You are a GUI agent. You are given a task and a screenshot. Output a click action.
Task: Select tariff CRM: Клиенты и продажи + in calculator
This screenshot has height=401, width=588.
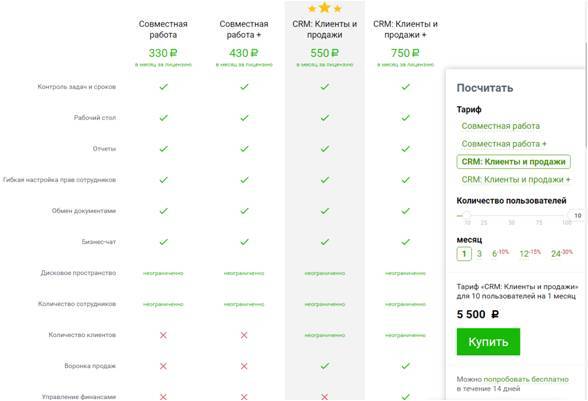[516, 180]
